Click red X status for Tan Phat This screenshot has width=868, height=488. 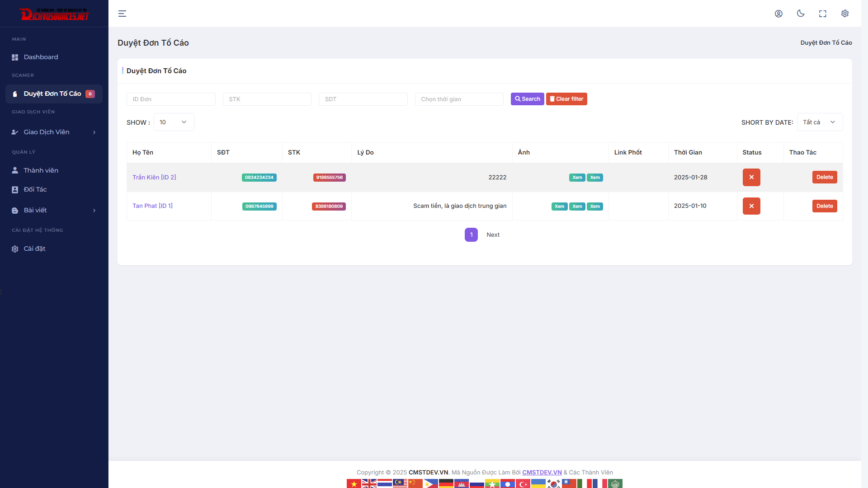[x=751, y=206]
